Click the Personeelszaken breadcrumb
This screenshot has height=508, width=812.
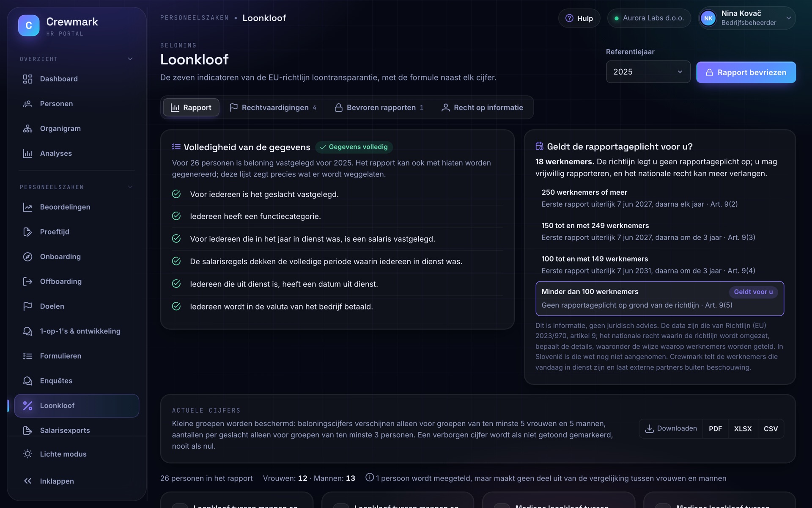194,18
